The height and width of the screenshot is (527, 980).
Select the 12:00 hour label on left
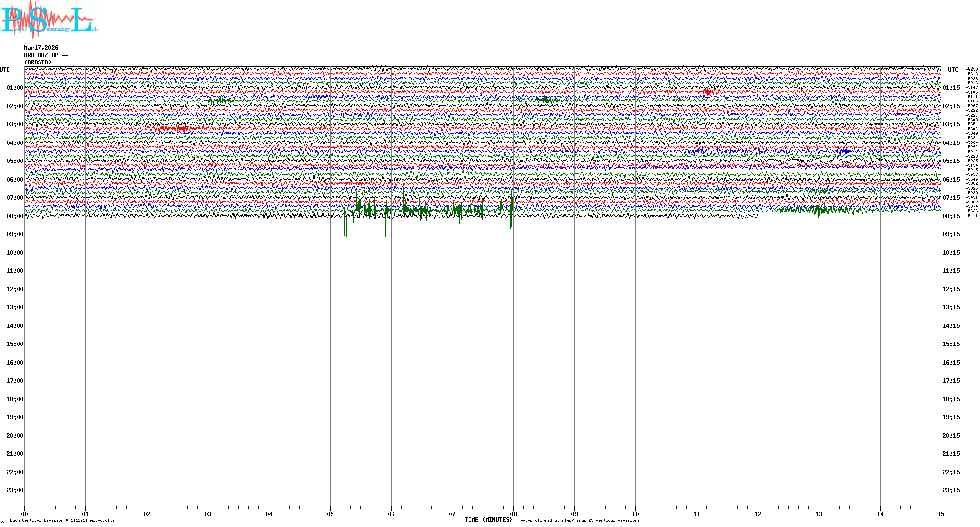[15, 289]
